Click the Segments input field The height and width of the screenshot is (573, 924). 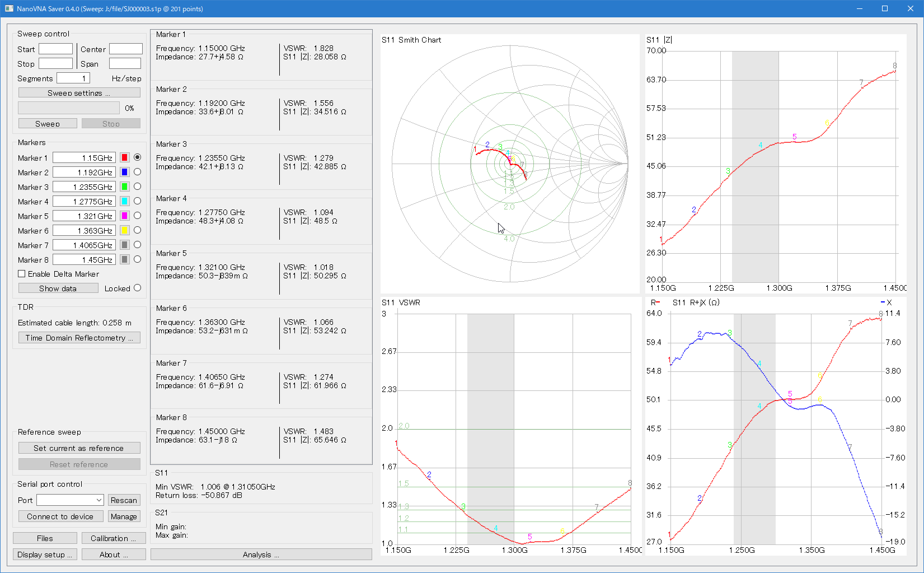73,78
